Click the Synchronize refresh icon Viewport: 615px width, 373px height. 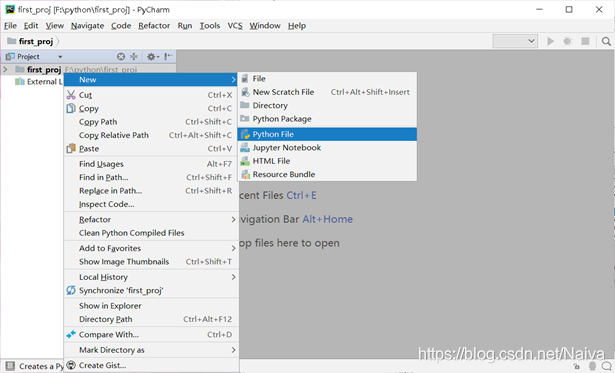[x=71, y=290]
